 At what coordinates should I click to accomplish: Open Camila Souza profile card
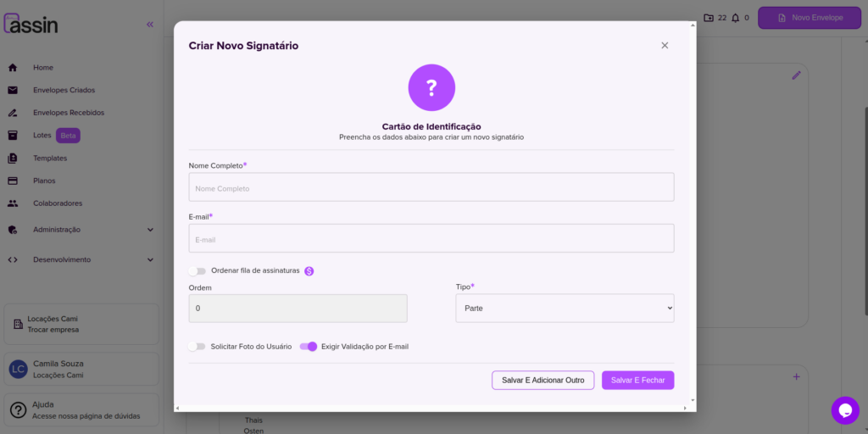(x=81, y=370)
